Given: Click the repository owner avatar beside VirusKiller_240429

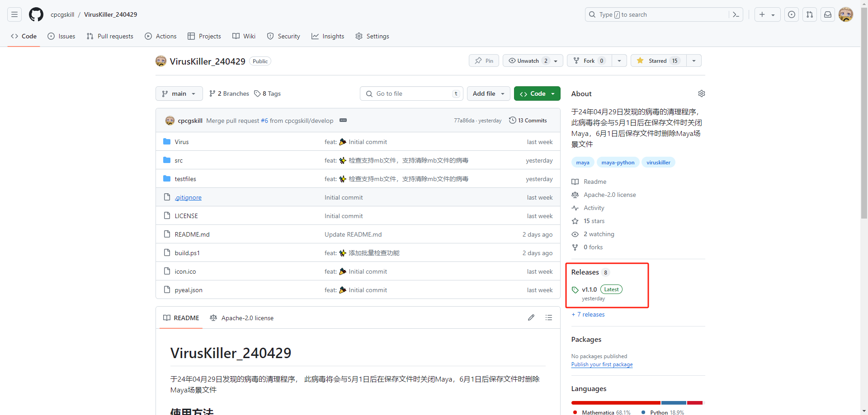Looking at the screenshot, I should (x=161, y=61).
